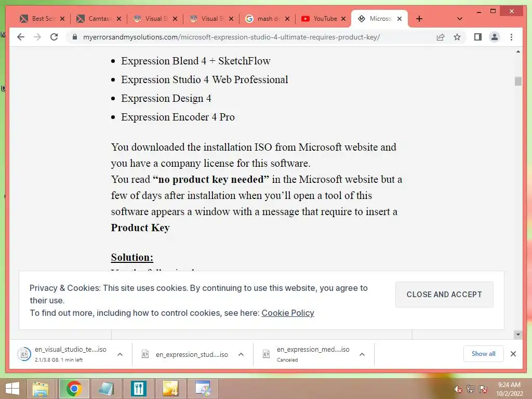View site security lock info
This screenshot has width=532, height=399.
click(75, 37)
